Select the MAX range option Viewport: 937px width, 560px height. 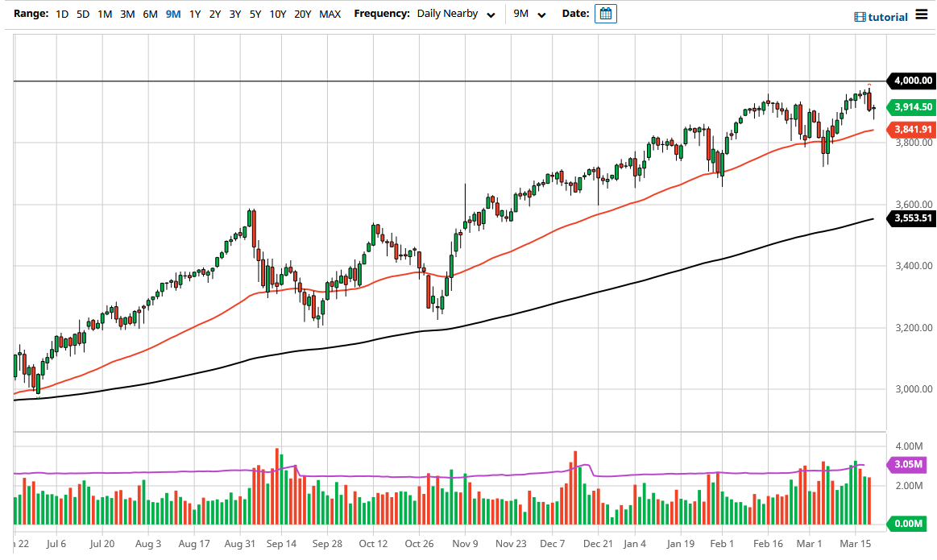[x=330, y=14]
